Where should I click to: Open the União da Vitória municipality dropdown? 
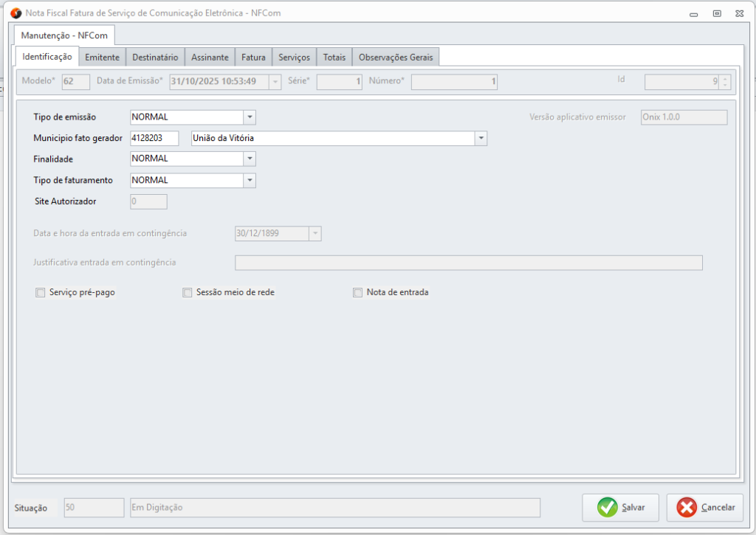point(481,138)
